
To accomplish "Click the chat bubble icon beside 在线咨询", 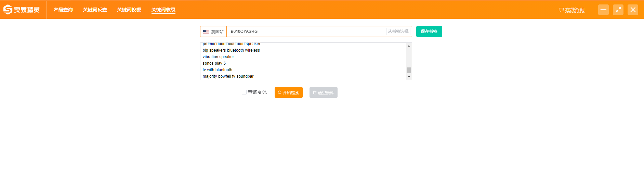I will 561,10.
